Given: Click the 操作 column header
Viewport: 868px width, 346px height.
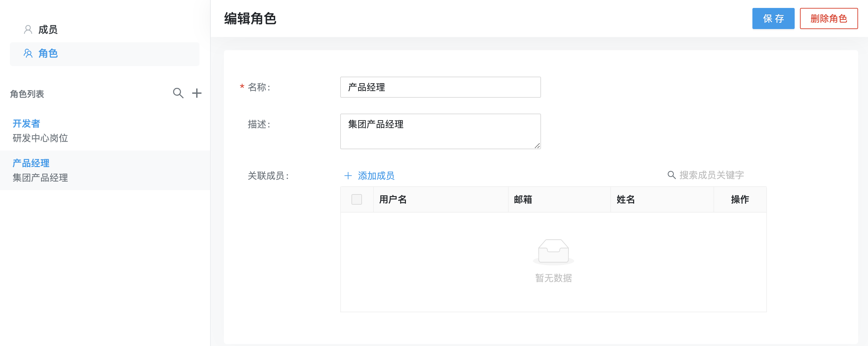Looking at the screenshot, I should point(740,199).
